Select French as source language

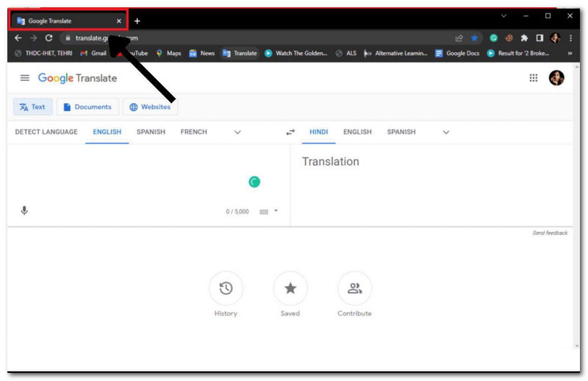click(x=193, y=132)
